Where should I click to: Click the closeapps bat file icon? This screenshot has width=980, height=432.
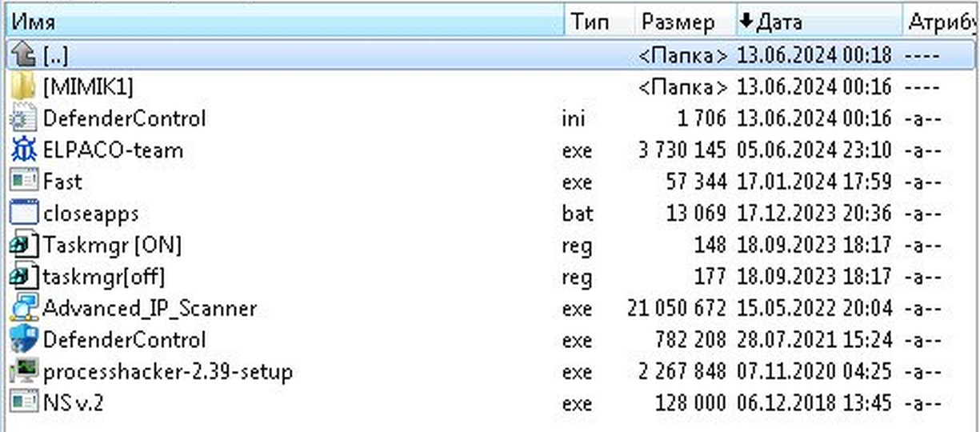24,214
